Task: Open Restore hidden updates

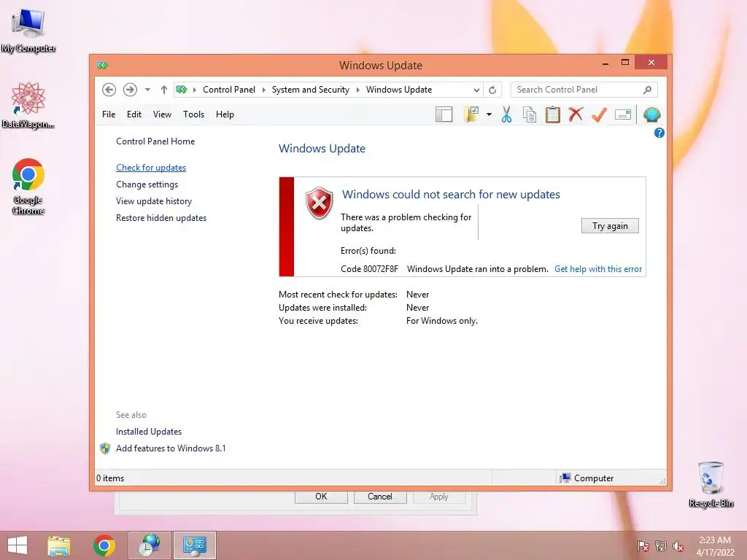Action: pyautogui.click(x=161, y=217)
